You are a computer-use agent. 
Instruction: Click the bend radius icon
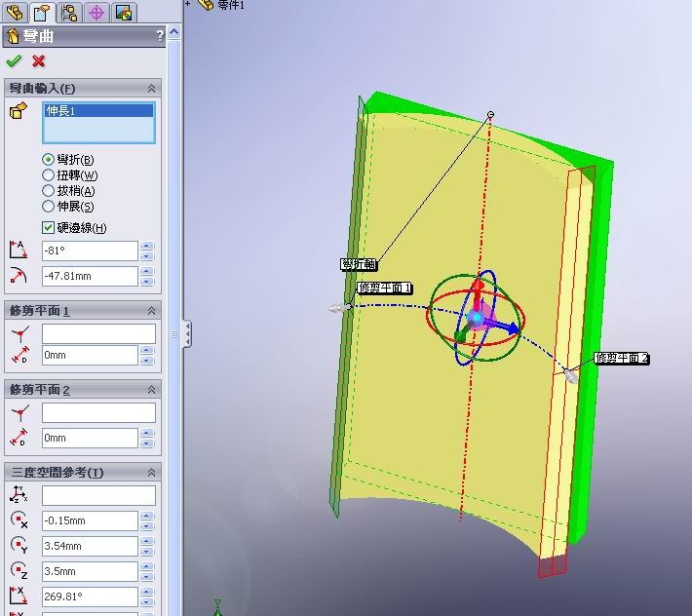click(x=19, y=275)
